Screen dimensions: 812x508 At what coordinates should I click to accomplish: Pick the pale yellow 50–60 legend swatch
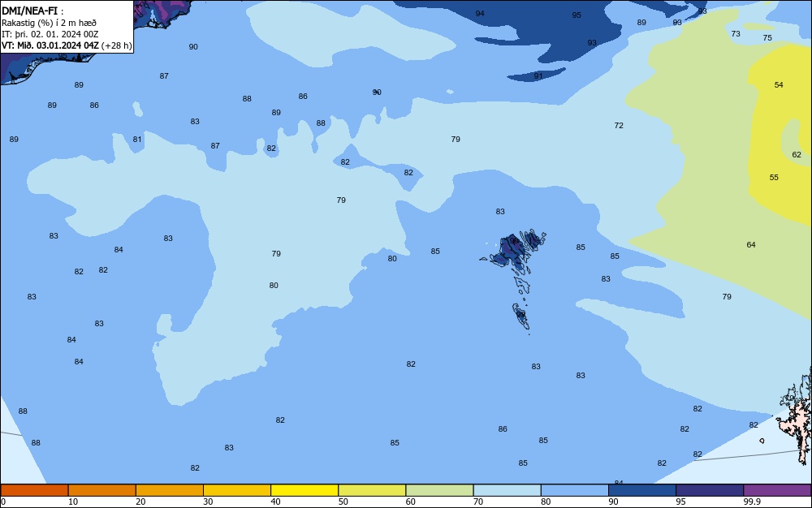point(372,490)
